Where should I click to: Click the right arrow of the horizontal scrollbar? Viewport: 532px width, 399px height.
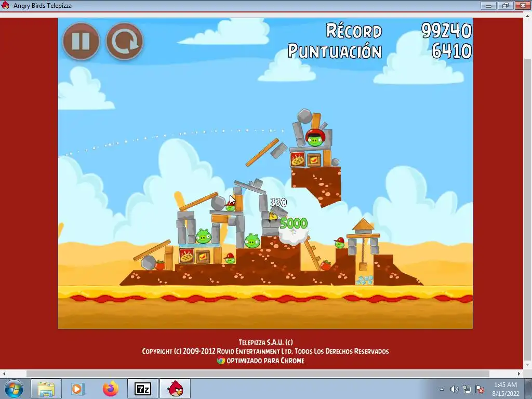[x=519, y=374]
